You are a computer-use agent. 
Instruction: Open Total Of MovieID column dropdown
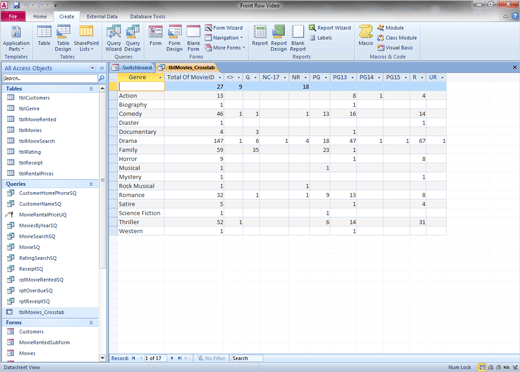coord(220,78)
